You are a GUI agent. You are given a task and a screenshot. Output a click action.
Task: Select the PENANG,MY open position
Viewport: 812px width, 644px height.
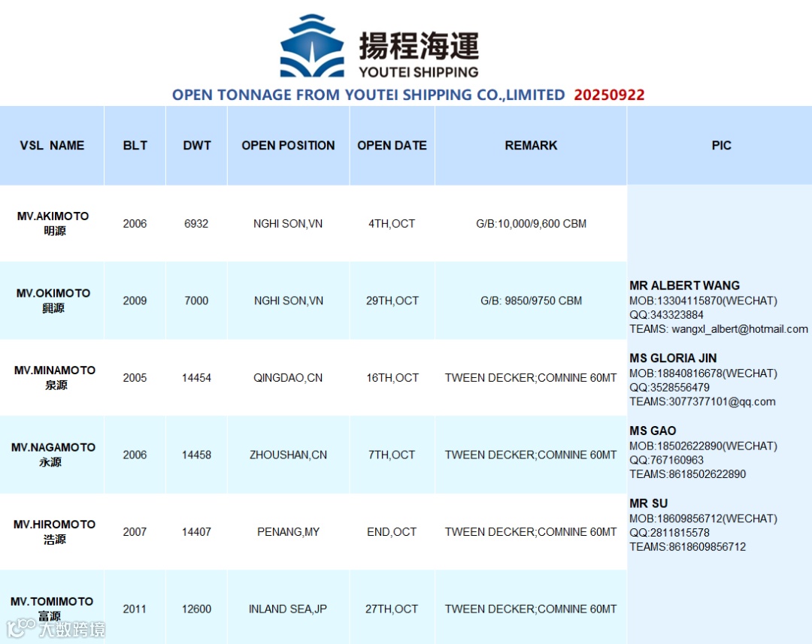(289, 532)
